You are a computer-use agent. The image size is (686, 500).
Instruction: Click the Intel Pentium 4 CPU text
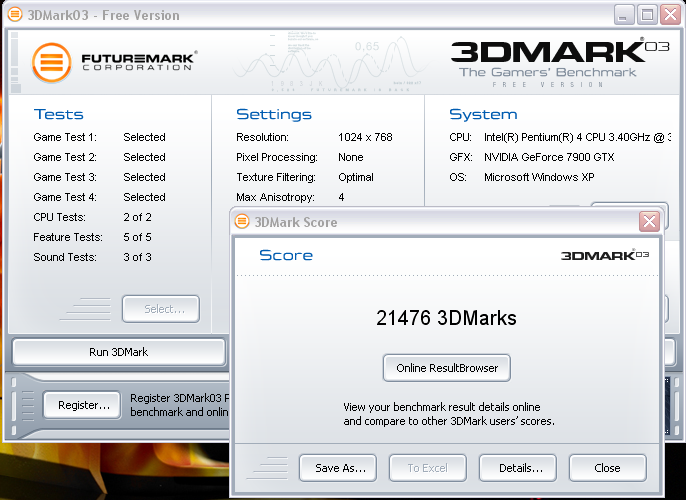pyautogui.click(x=578, y=137)
